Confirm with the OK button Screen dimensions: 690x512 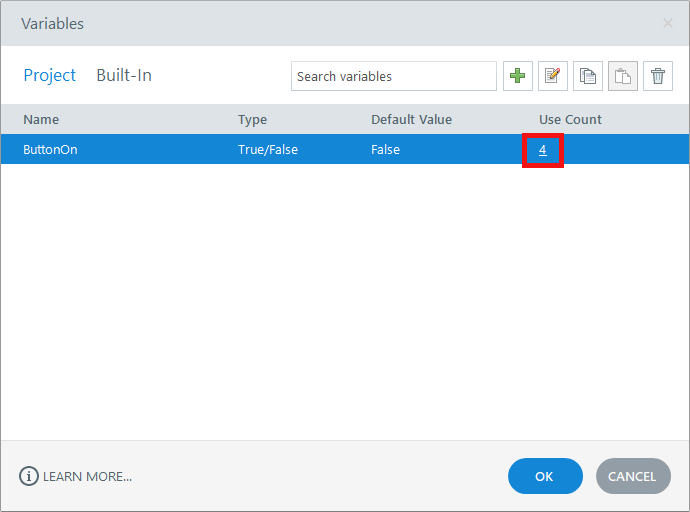pyautogui.click(x=544, y=476)
